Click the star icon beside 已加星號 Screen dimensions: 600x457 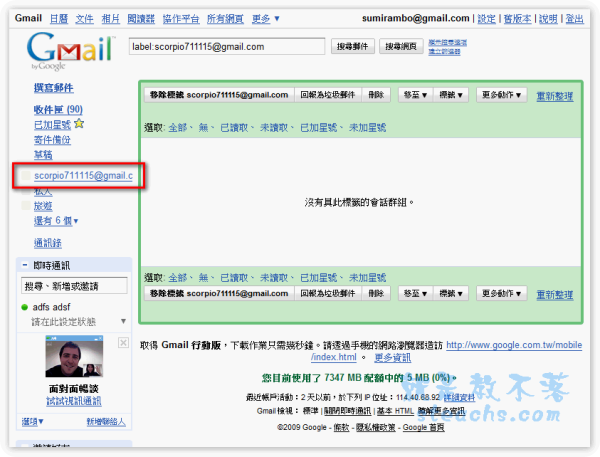tap(79, 124)
